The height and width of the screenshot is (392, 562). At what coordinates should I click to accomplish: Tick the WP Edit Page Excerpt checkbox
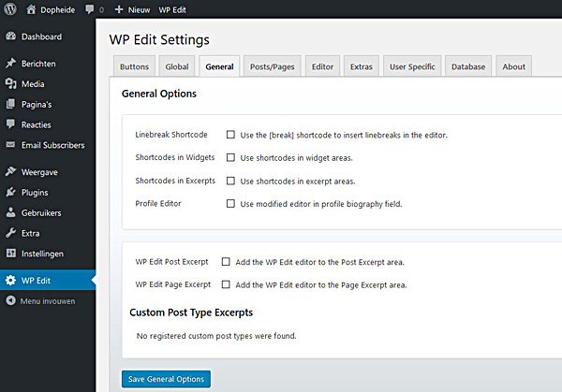tap(226, 284)
